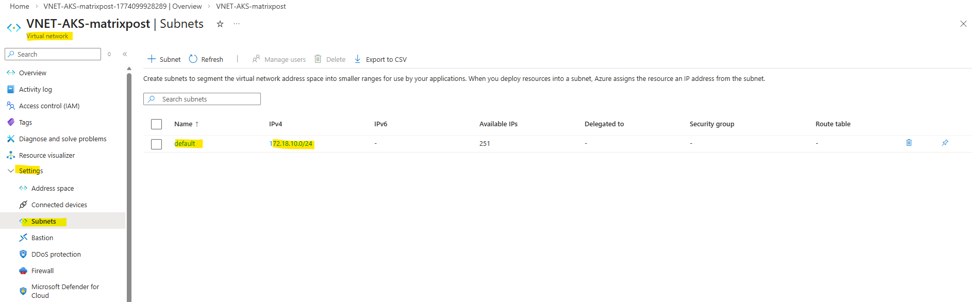This screenshot has width=980, height=302.
Task: Open the more options ellipsis menu
Action: point(237,24)
